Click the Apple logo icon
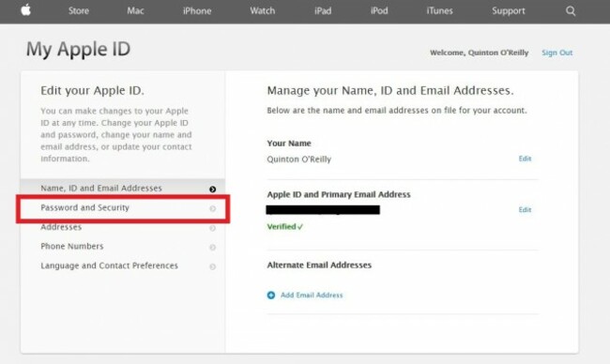Viewport: 610px width, 364px height. [25, 10]
